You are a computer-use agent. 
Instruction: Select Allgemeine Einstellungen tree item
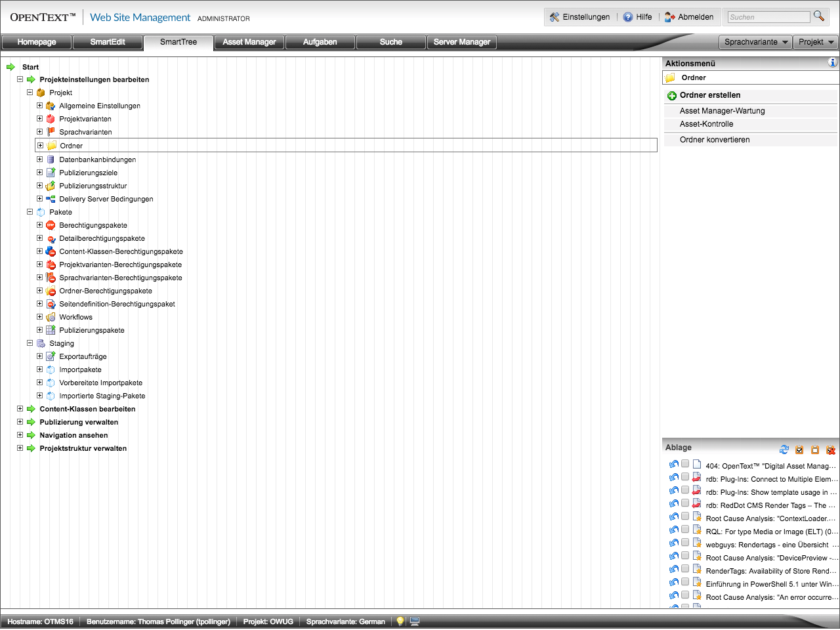(x=100, y=106)
